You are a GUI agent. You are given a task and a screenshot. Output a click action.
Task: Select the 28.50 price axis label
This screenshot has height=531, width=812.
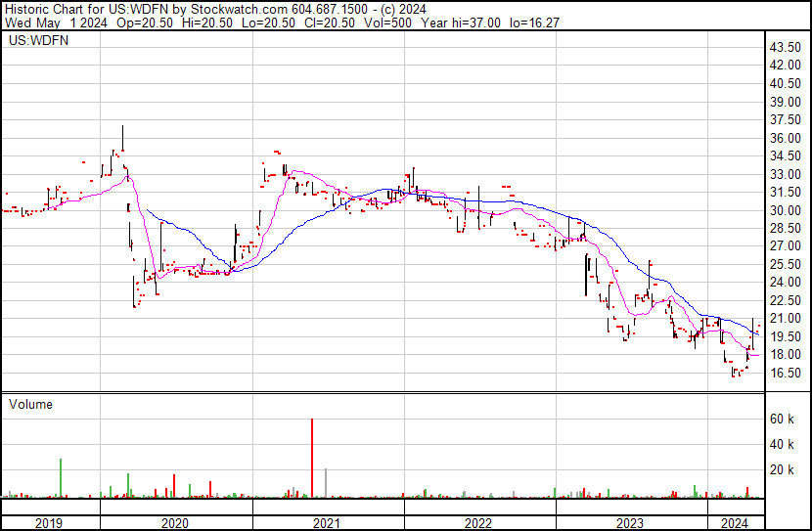785,228
